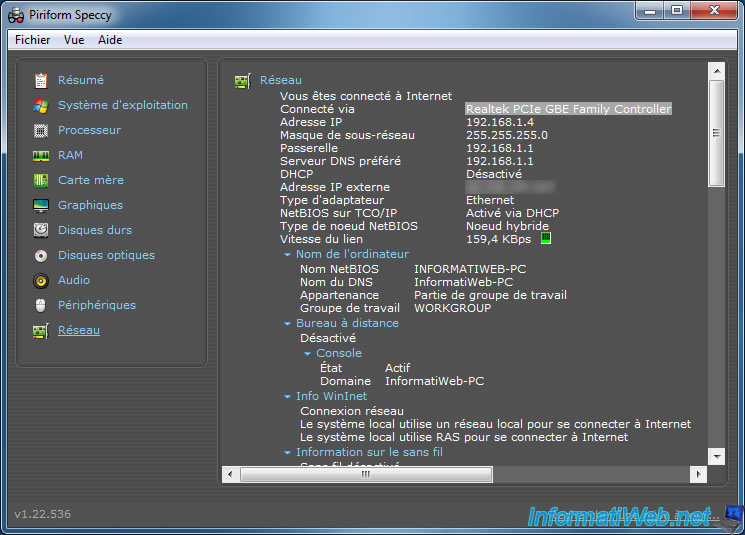This screenshot has height=535, width=745.
Task: Select Realtek PCIe GBE Family Controller value
Action: 568,109
